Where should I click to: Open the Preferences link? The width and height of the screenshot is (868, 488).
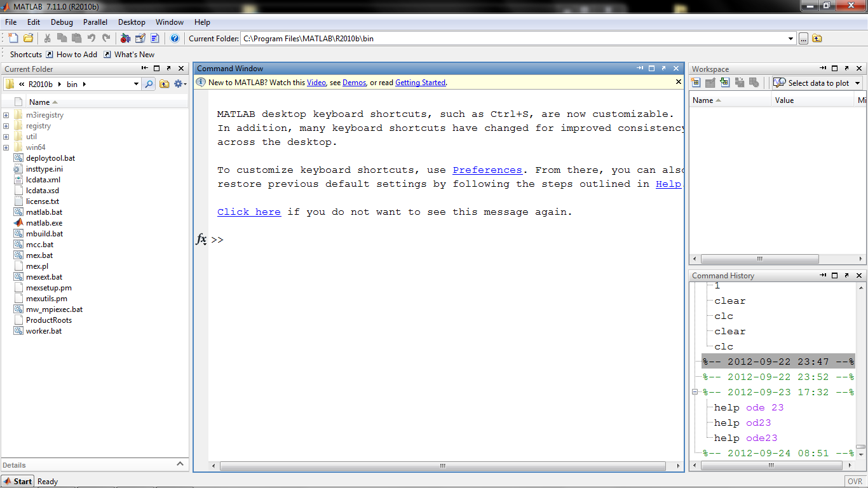pyautogui.click(x=487, y=170)
